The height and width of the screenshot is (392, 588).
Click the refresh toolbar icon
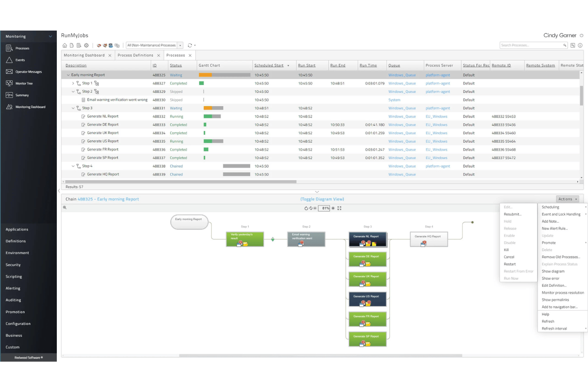pos(190,45)
